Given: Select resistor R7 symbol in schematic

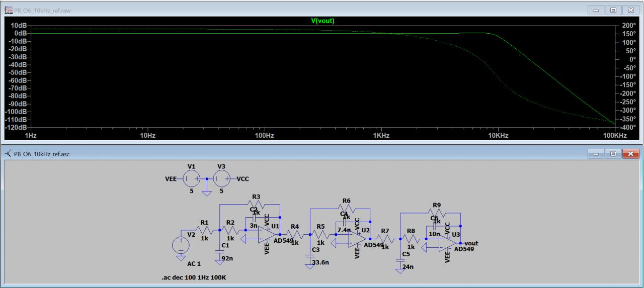Looking at the screenshot, I should point(385,238).
